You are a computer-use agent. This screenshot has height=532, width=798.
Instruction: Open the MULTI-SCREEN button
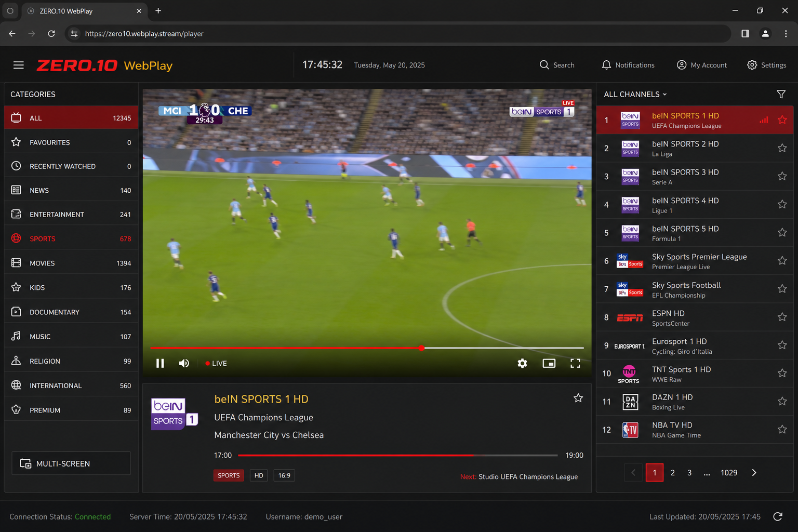click(x=71, y=463)
